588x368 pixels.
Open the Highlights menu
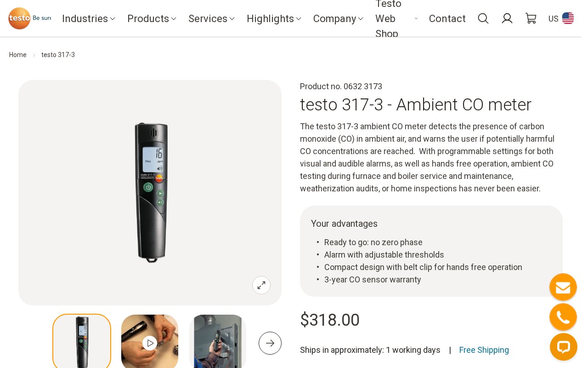tap(274, 18)
